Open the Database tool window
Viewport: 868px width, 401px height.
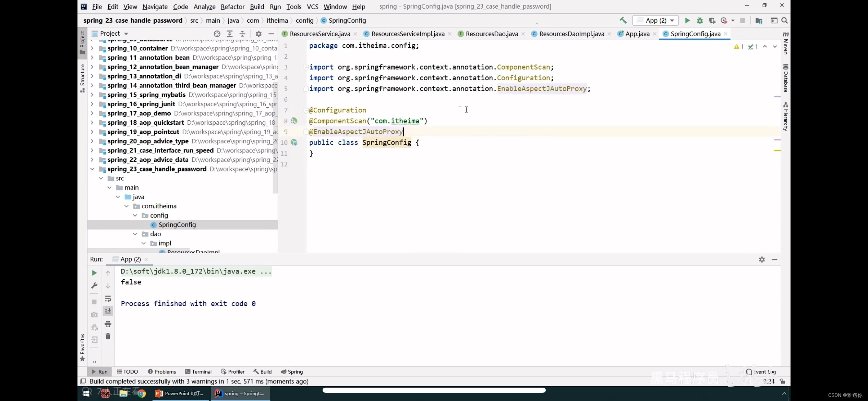(786, 78)
